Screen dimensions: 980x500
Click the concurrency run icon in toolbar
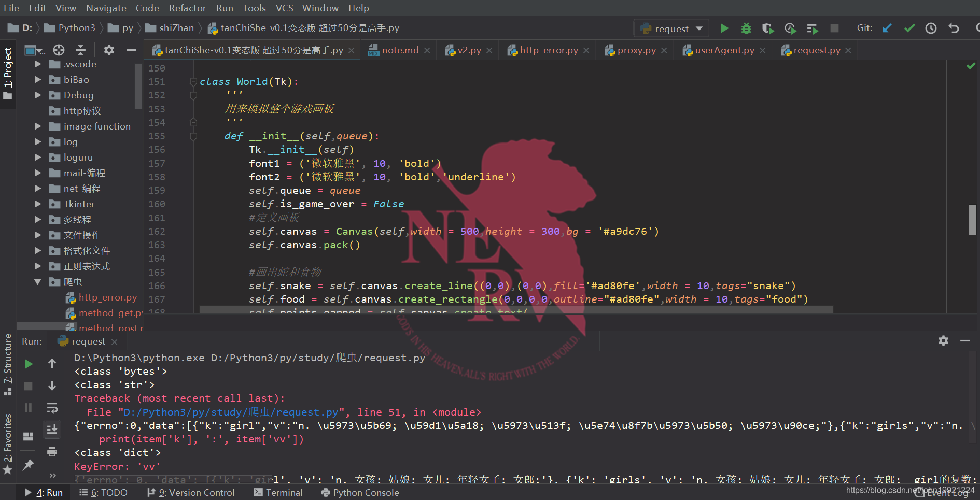click(x=813, y=28)
